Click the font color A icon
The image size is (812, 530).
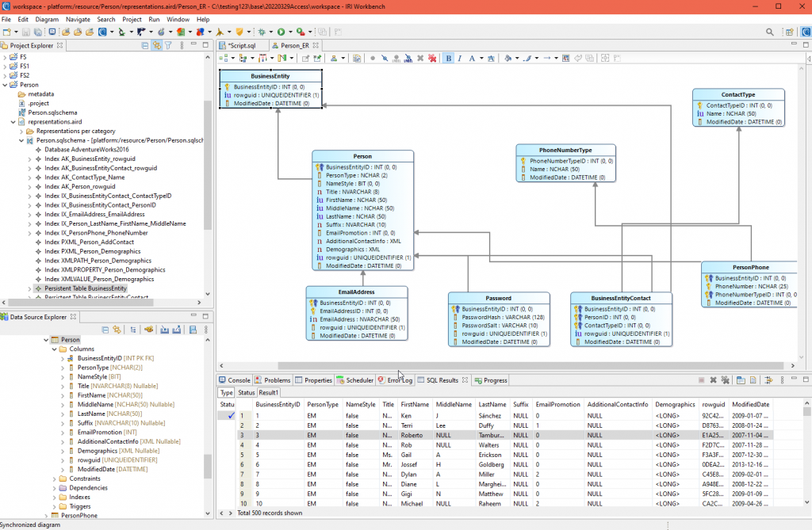click(472, 58)
